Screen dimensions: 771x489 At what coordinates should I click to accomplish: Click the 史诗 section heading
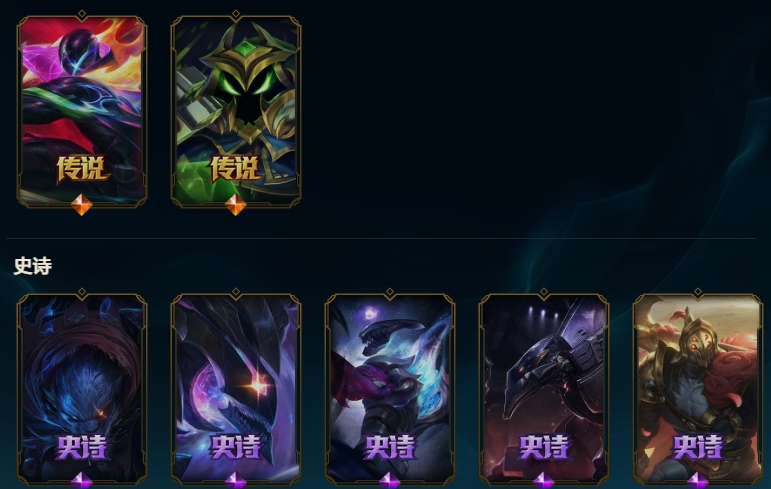pyautogui.click(x=32, y=266)
